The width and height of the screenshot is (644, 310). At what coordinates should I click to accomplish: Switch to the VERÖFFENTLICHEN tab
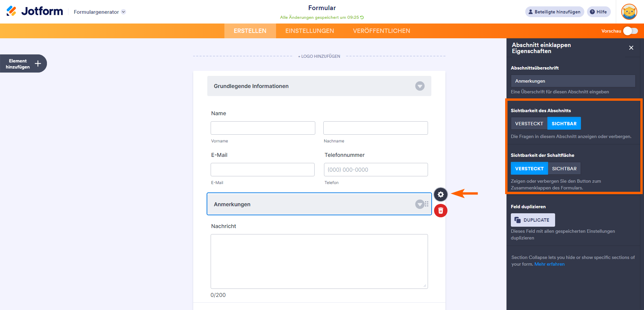pos(381,31)
